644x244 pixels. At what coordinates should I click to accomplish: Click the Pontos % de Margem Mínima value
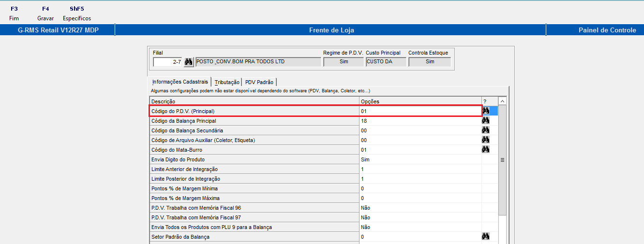click(419, 188)
